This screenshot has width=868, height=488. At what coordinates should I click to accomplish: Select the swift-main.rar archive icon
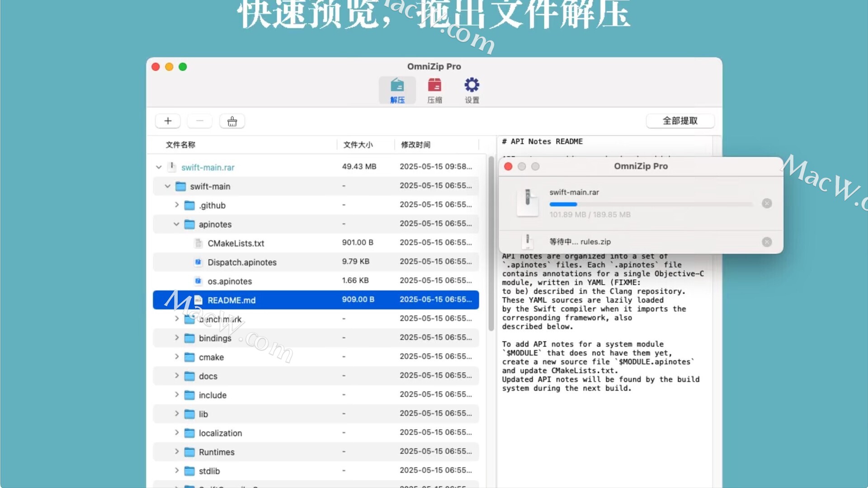[x=172, y=167]
